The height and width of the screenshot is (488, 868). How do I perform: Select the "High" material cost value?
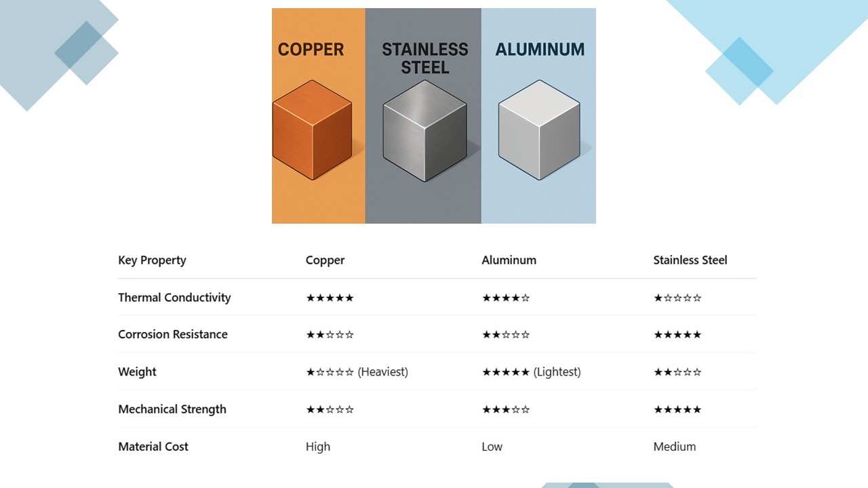318,447
